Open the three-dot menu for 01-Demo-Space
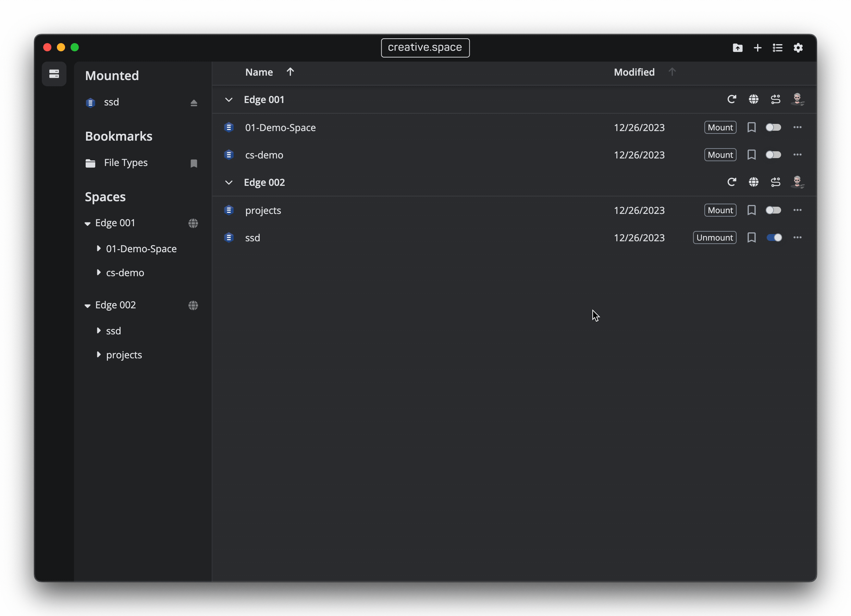Image resolution: width=851 pixels, height=616 pixels. point(797,127)
